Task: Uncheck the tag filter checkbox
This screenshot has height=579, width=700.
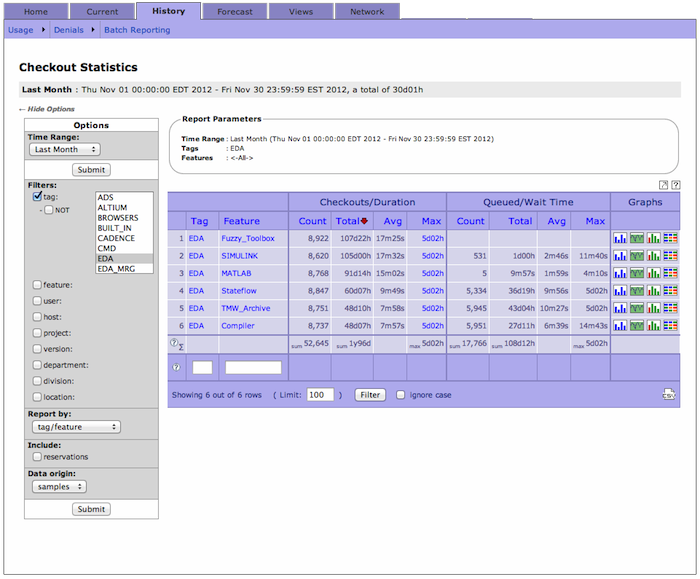Action: 37,197
